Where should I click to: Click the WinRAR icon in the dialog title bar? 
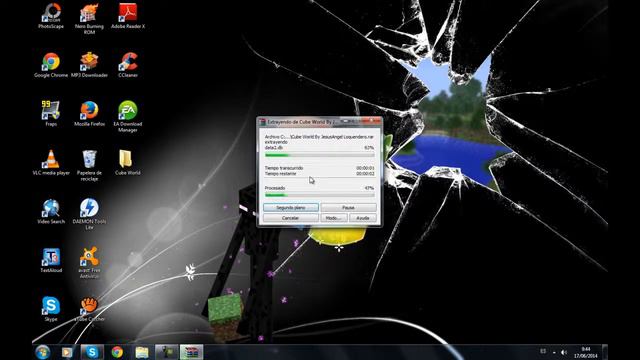(263, 122)
